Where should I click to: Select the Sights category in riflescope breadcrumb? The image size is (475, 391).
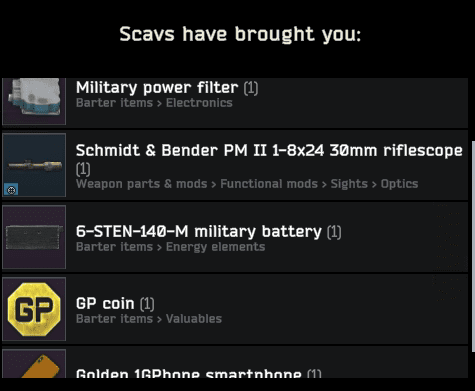click(x=349, y=184)
